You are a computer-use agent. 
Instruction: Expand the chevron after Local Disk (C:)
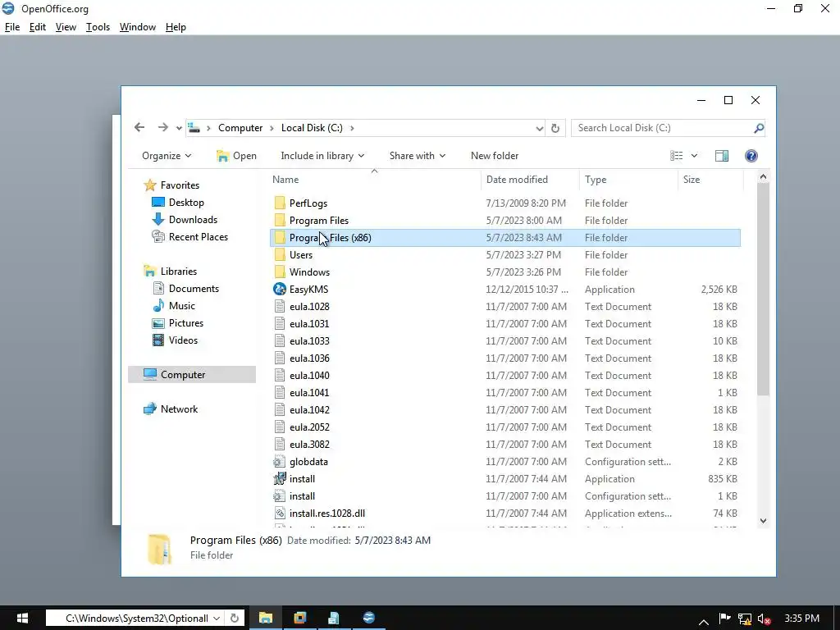[x=352, y=128]
